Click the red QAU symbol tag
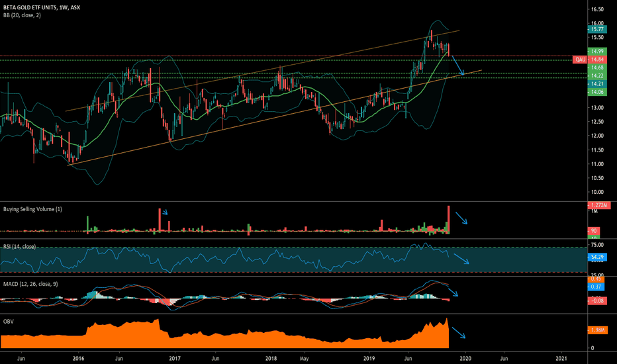 click(x=581, y=60)
